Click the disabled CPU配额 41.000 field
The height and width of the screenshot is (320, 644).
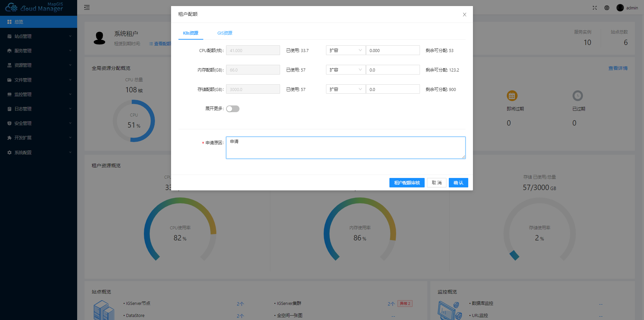(x=253, y=50)
